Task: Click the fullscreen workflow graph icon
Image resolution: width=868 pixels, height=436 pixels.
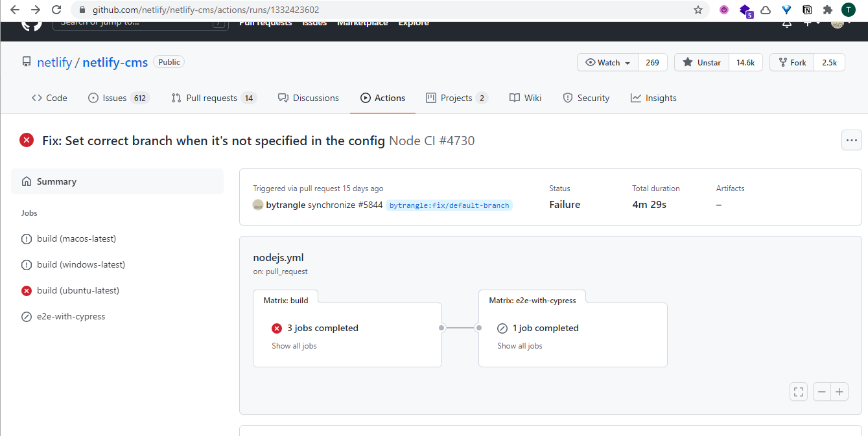Action: [799, 391]
